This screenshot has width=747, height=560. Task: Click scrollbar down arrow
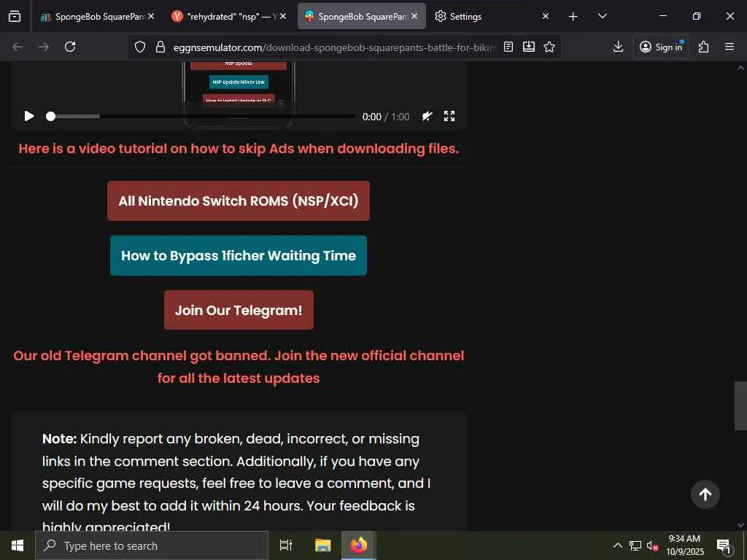(x=740, y=525)
